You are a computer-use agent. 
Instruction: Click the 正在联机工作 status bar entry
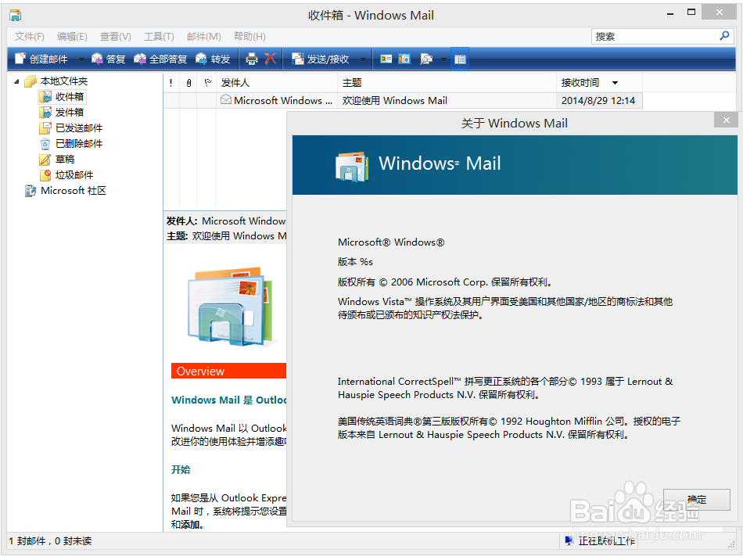click(x=606, y=540)
